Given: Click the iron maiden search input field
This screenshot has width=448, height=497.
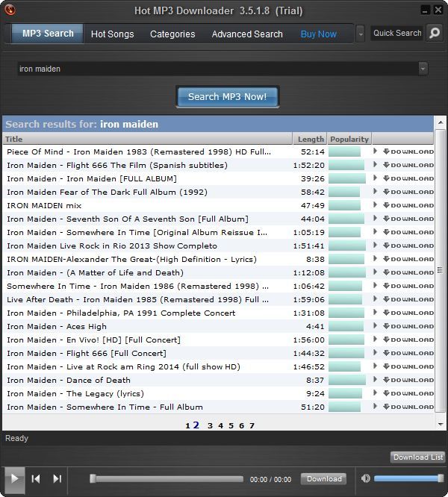Looking at the screenshot, I should tap(218, 69).
